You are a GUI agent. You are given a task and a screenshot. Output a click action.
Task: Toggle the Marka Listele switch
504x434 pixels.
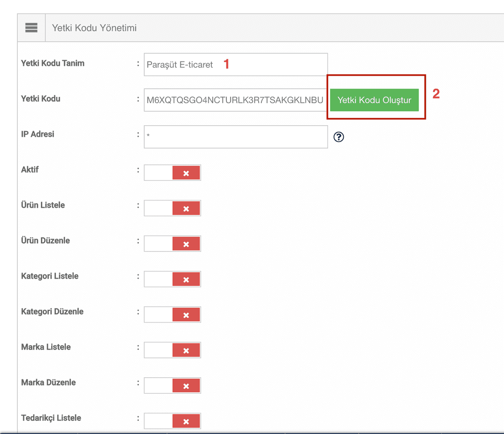(x=172, y=350)
